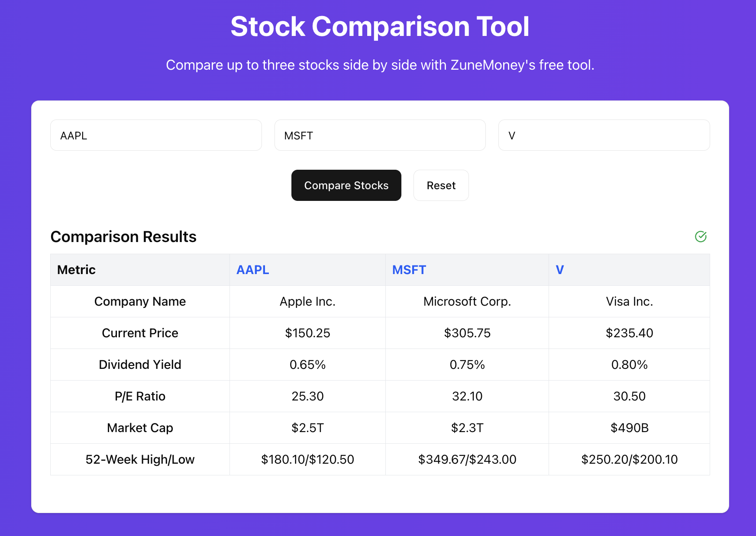Viewport: 756px width, 536px height.
Task: Select the 52-Week High/Low row label
Action: point(140,459)
